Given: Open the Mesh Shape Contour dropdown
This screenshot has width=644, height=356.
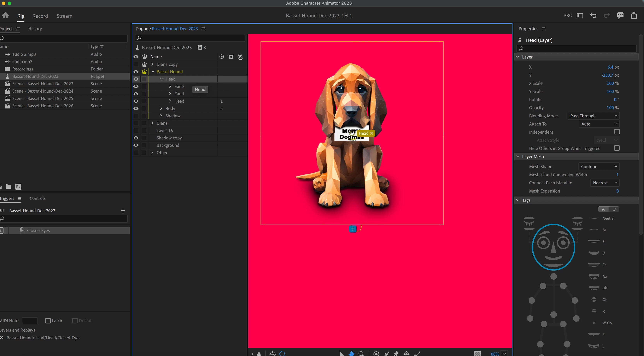Looking at the screenshot, I should coord(599,167).
